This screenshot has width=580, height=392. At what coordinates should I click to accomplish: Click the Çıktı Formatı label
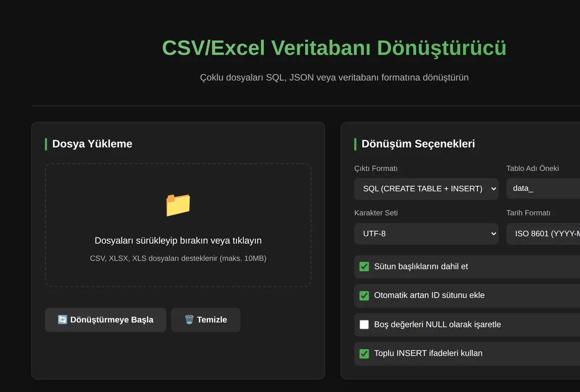point(376,168)
